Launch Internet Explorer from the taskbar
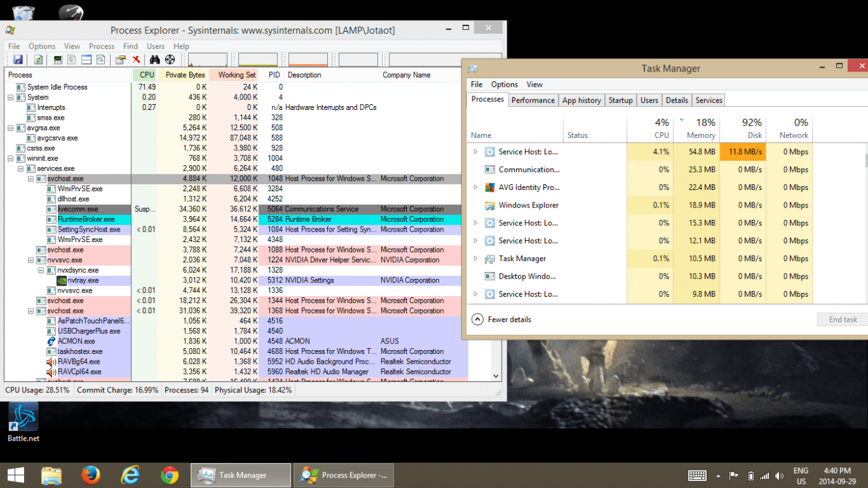Image resolution: width=868 pixels, height=488 pixels. click(x=131, y=476)
